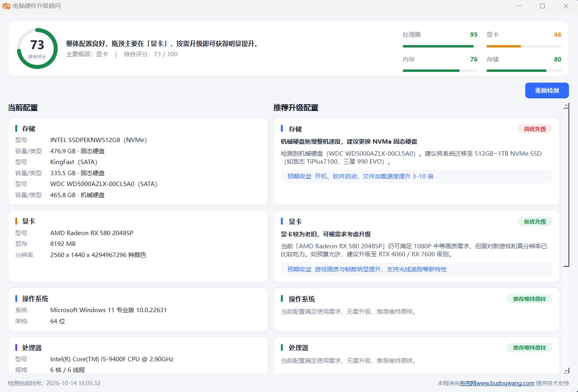Click the 2560 x 1440 resolution value
The height and width of the screenshot is (392, 578).
click(98, 255)
